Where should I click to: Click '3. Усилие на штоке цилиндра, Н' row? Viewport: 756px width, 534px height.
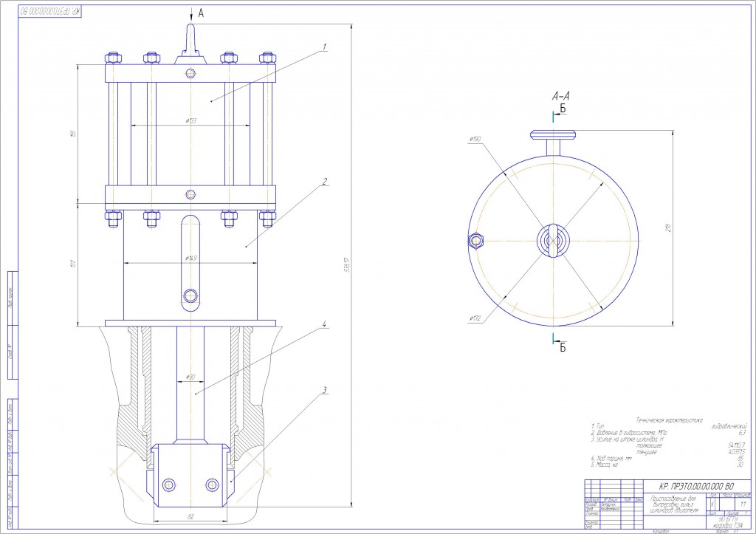[x=628, y=439]
